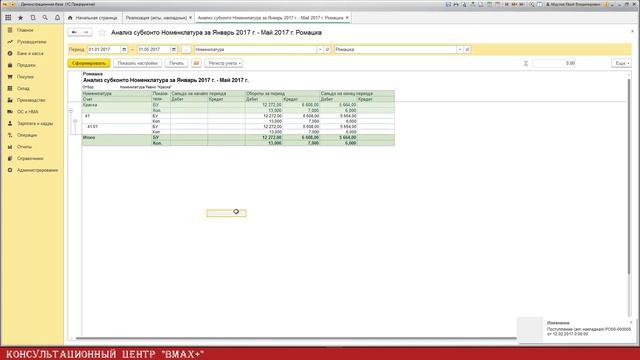Open the Отчеты section

pos(24,147)
